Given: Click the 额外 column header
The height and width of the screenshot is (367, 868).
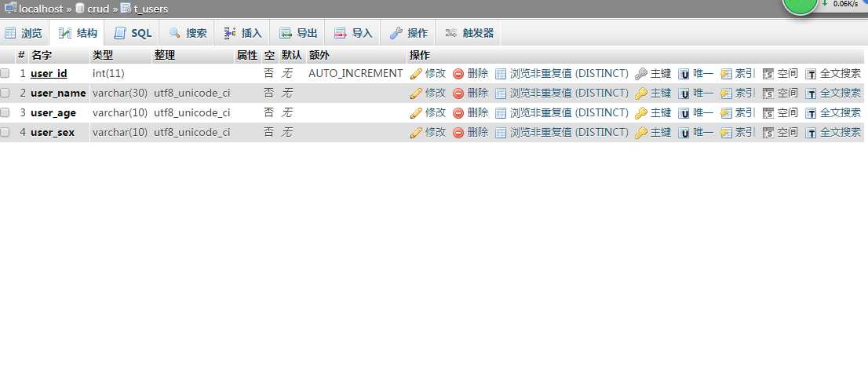Looking at the screenshot, I should 319,56.
